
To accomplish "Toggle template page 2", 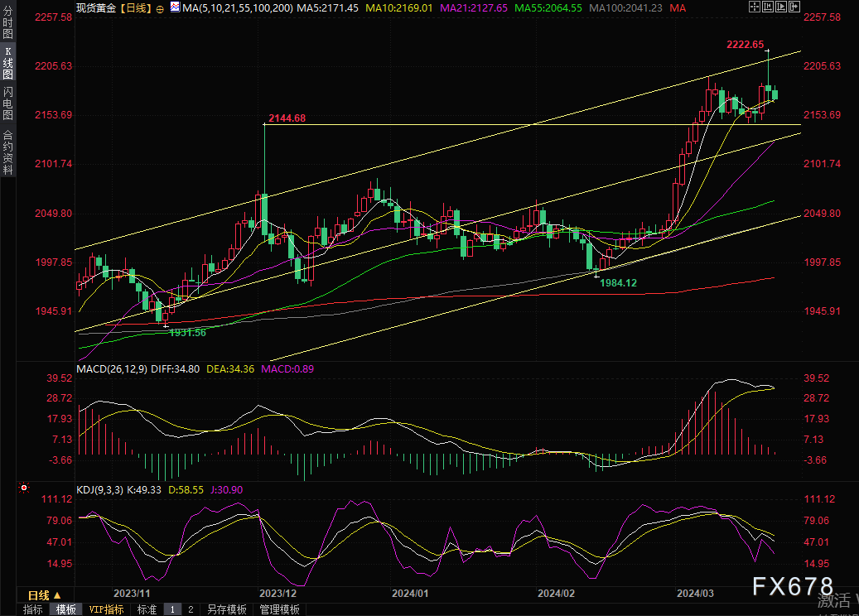I will 191,609.
